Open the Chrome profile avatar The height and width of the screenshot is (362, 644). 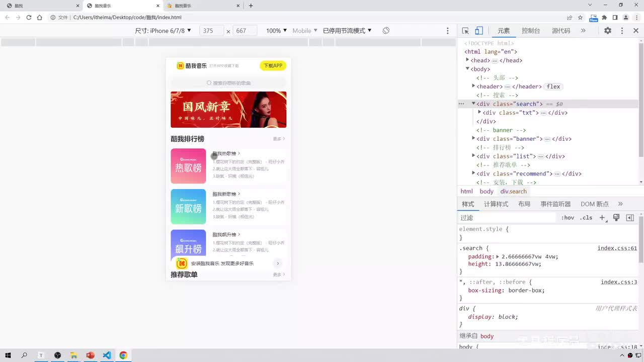point(626,17)
